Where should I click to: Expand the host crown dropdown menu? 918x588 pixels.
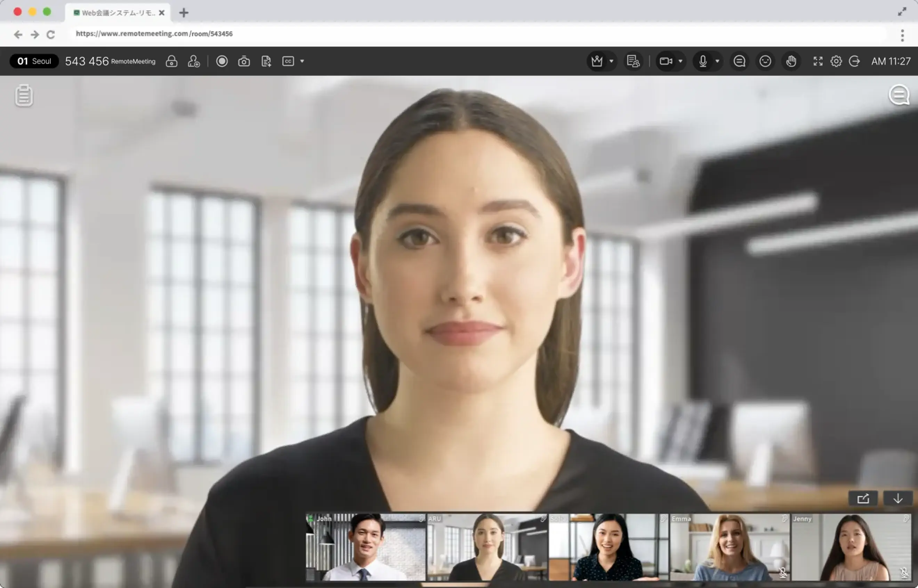612,61
